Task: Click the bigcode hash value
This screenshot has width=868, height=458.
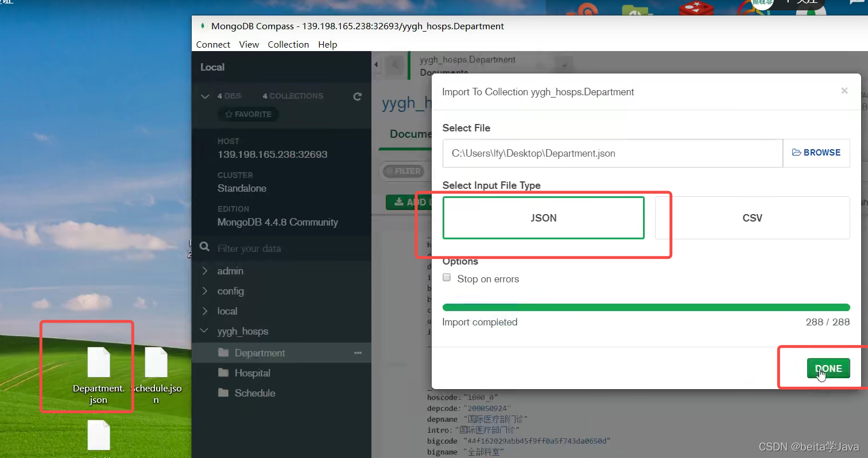Action: coord(537,441)
